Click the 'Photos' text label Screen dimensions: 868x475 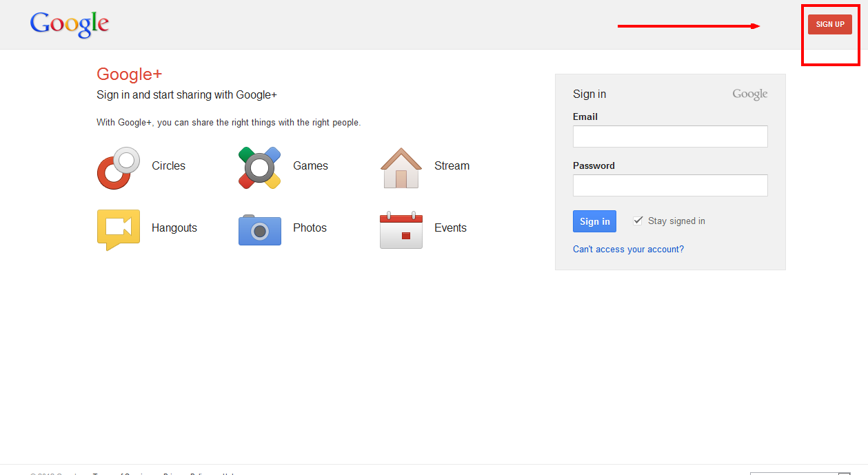tap(310, 228)
